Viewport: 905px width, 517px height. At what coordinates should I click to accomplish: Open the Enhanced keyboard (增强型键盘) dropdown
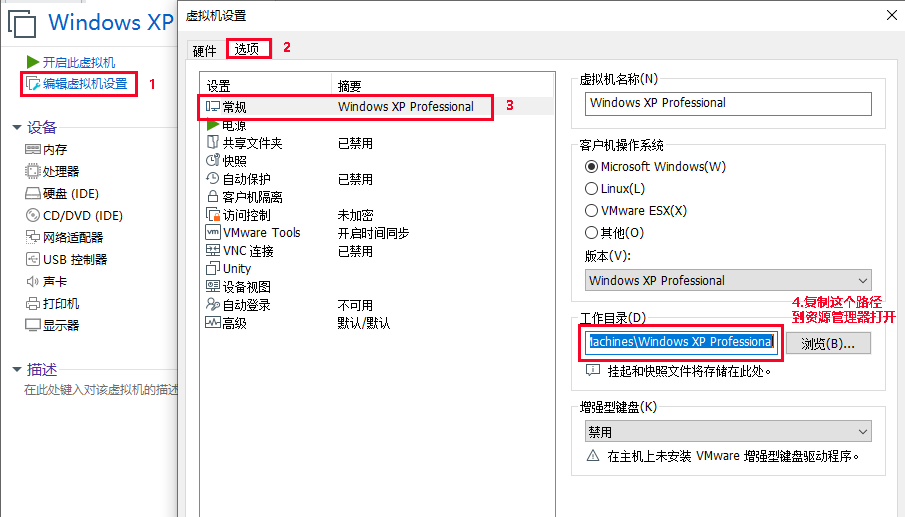[x=728, y=432]
